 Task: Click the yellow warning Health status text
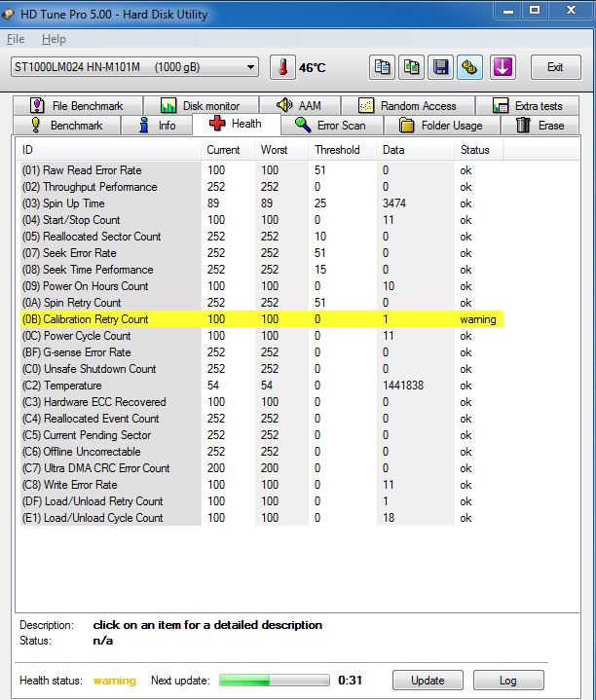point(114,681)
